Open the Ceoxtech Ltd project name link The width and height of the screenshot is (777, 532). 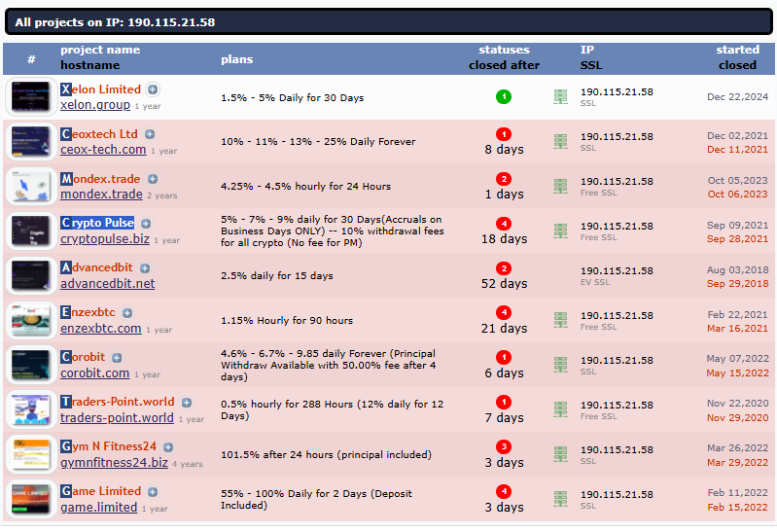[x=99, y=134]
